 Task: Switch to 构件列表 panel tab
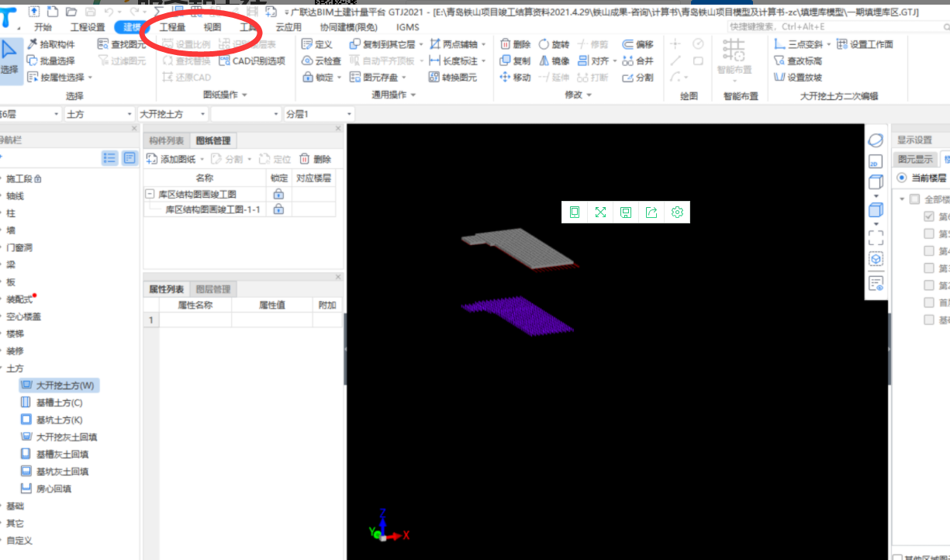click(x=167, y=140)
